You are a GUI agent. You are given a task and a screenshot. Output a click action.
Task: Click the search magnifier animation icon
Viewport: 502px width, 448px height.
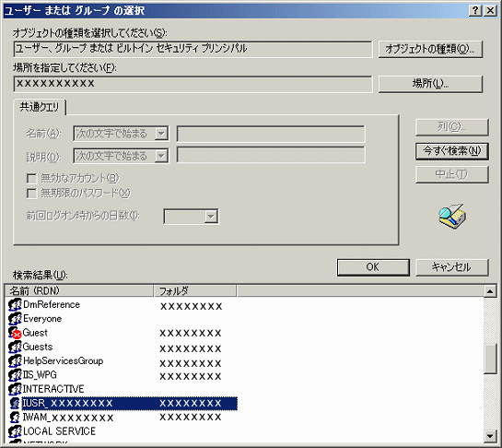click(x=452, y=216)
